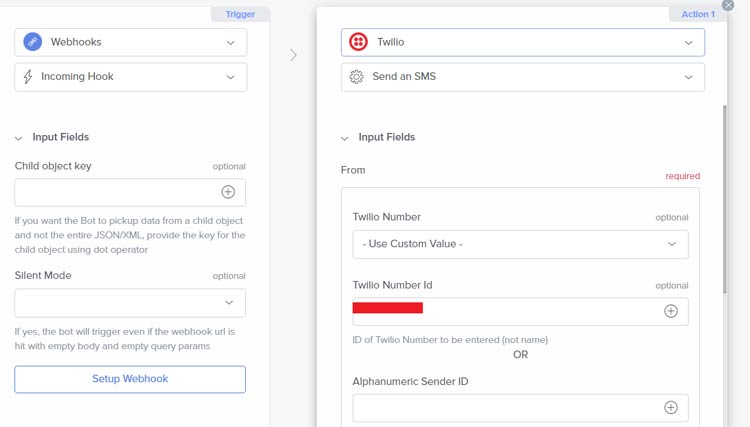750x427 pixels.
Task: Click the 'Alphanumeric Sender ID' label
Action: pyautogui.click(x=410, y=382)
